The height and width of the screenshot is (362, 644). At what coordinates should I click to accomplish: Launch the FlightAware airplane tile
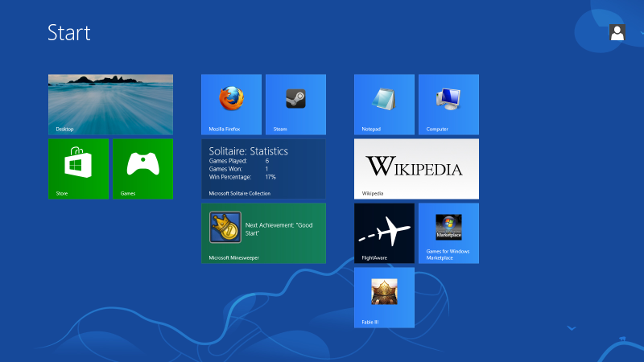tap(384, 233)
